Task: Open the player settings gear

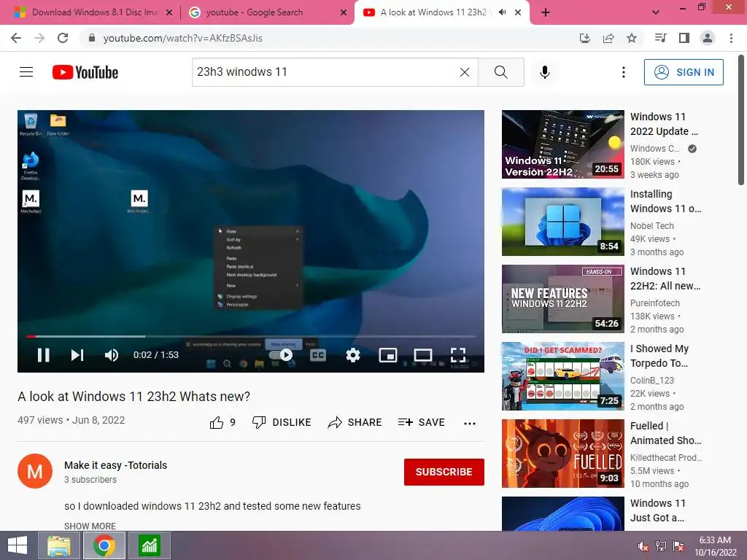Action: point(353,355)
